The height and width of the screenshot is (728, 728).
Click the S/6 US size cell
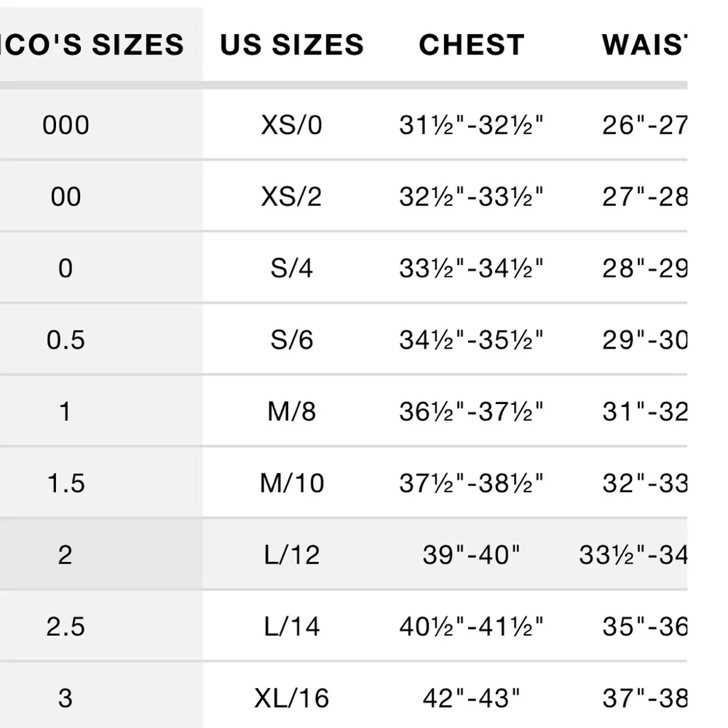291,339
